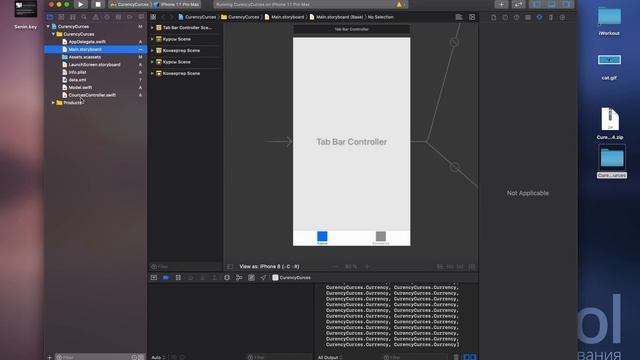Toggle the inspectors panel visibility

click(x=566, y=4)
